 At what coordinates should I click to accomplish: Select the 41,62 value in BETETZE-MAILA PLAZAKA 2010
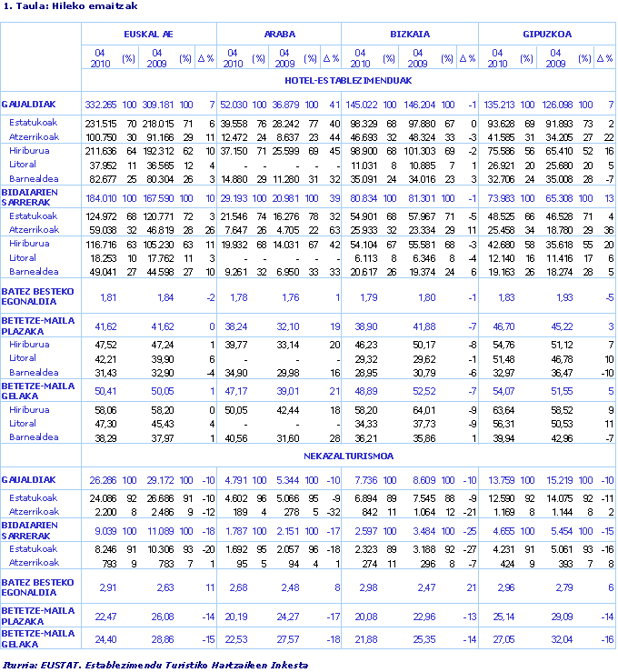[105, 325]
